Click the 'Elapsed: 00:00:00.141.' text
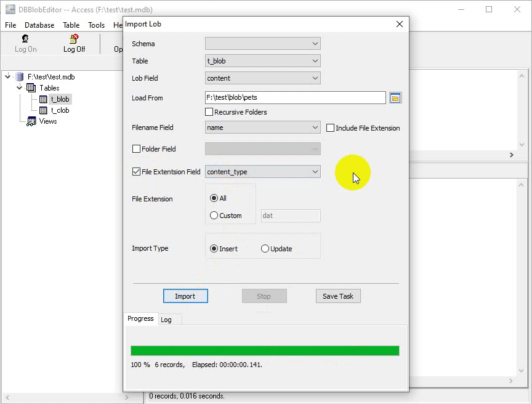532x404 pixels. coord(227,365)
